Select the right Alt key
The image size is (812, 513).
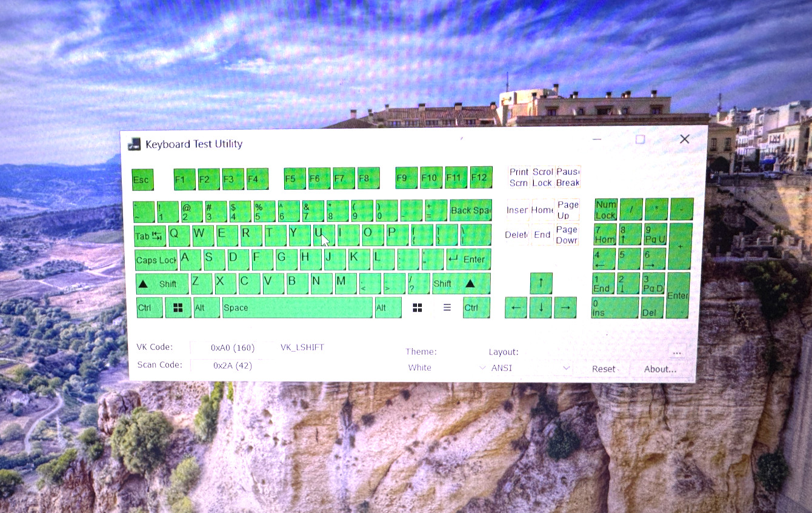point(388,307)
